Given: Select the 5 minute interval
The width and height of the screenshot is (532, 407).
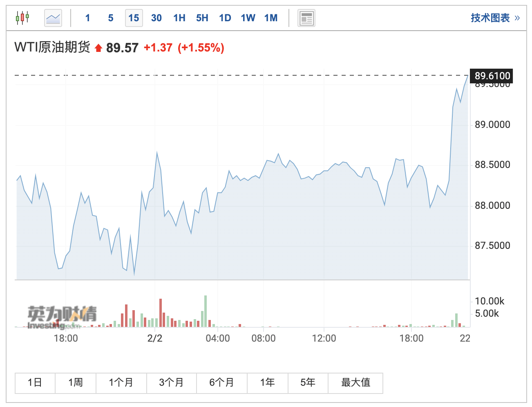Looking at the screenshot, I should point(111,18).
